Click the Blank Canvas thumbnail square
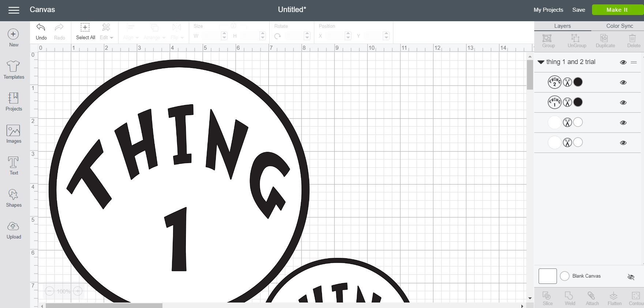This screenshot has width=644, height=308. click(547, 276)
